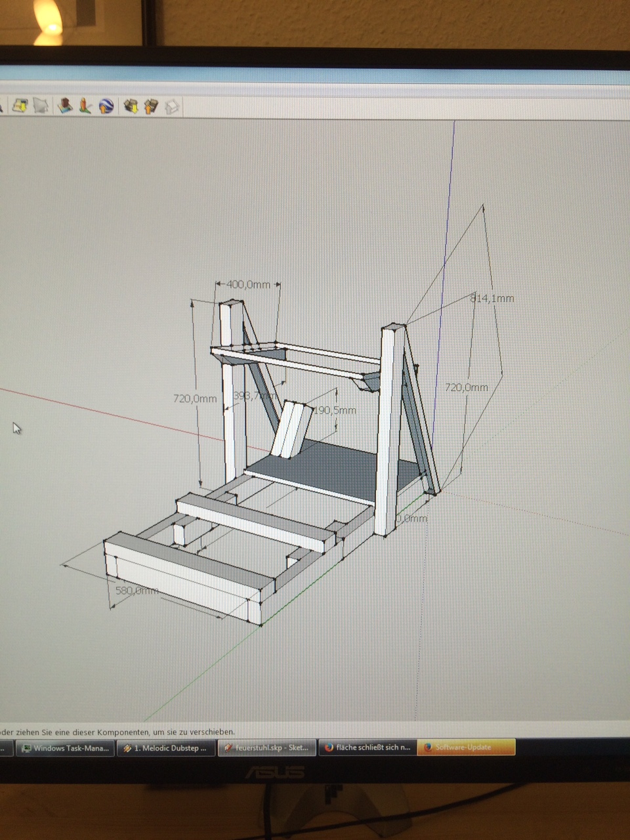Viewport: 630px width, 840px height.
Task: Open the Photo Textures tool
Action: (85, 105)
